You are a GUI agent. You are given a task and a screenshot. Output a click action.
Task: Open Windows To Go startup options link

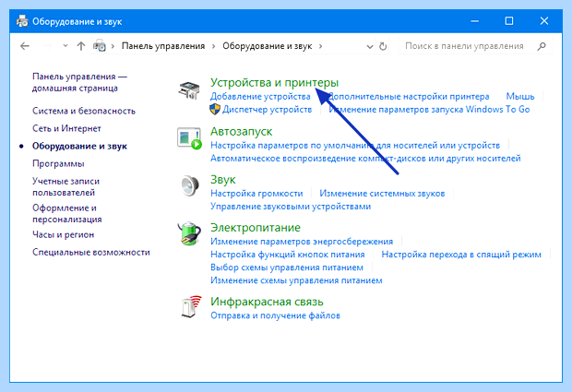429,110
